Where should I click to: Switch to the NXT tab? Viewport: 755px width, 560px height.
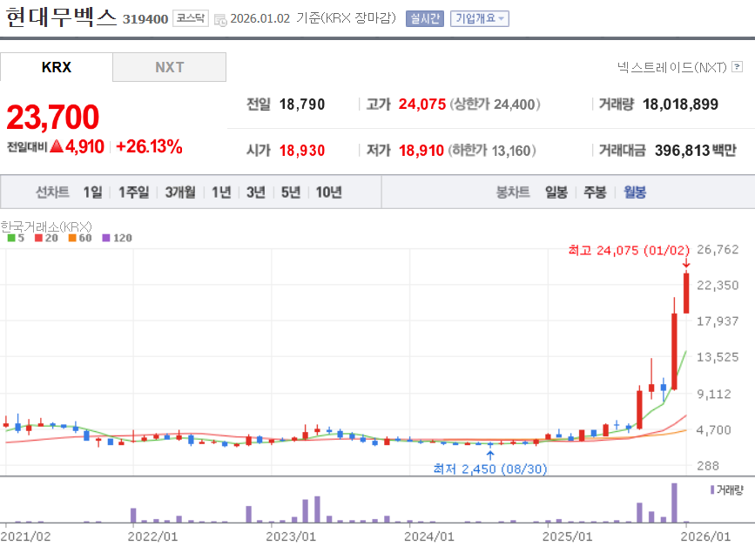click(170, 67)
